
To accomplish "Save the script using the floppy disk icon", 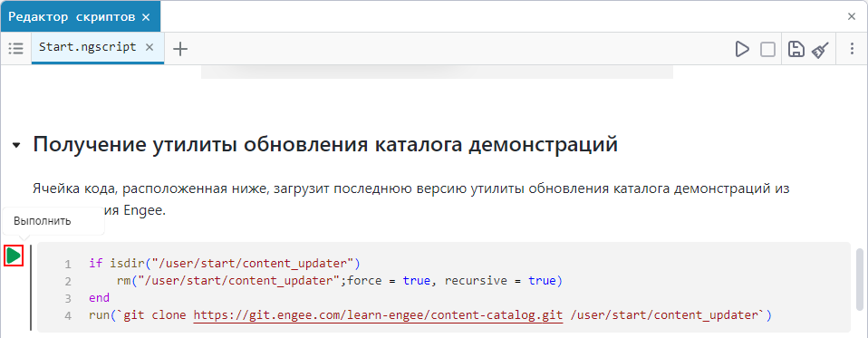I will pos(796,49).
